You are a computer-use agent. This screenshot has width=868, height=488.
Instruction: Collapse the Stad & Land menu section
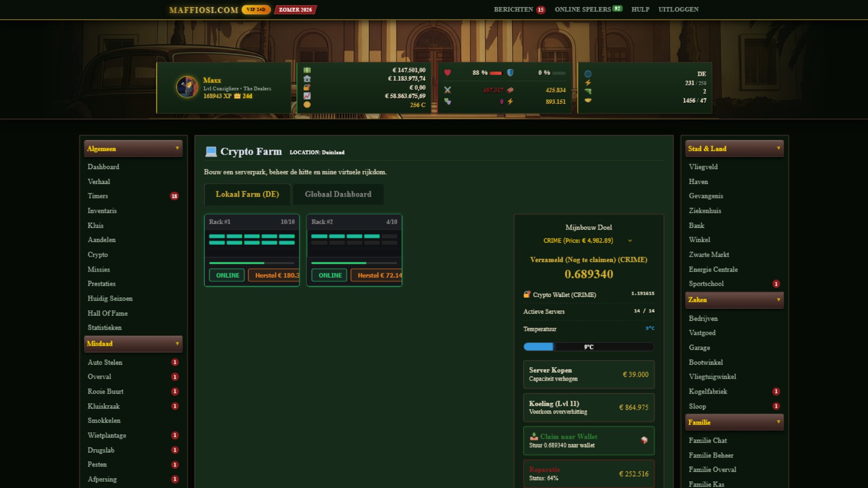(x=734, y=149)
